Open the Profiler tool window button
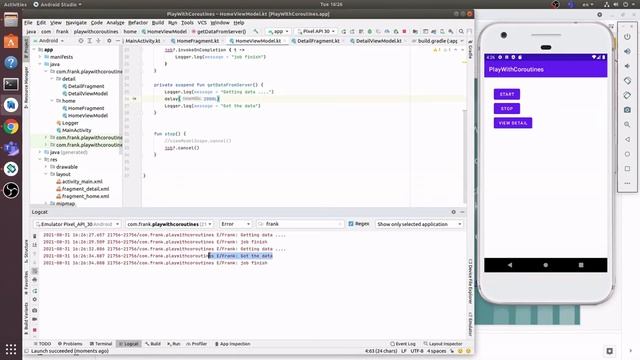Viewport: 640px width, 360px height. click(197, 344)
